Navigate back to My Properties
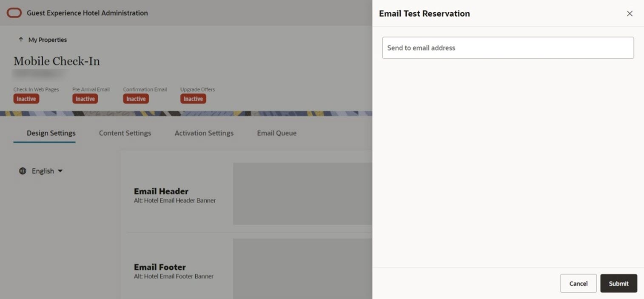 (47, 39)
